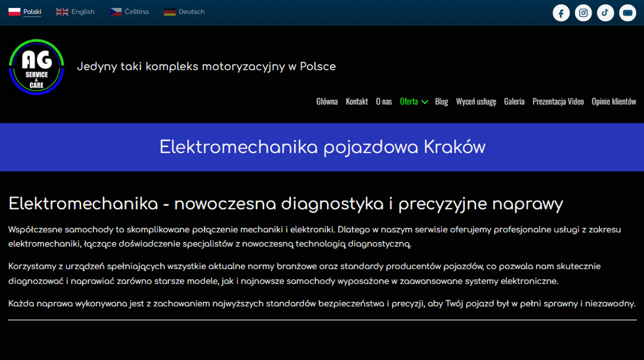
Task: Open the Kontakt page
Action: tap(356, 101)
